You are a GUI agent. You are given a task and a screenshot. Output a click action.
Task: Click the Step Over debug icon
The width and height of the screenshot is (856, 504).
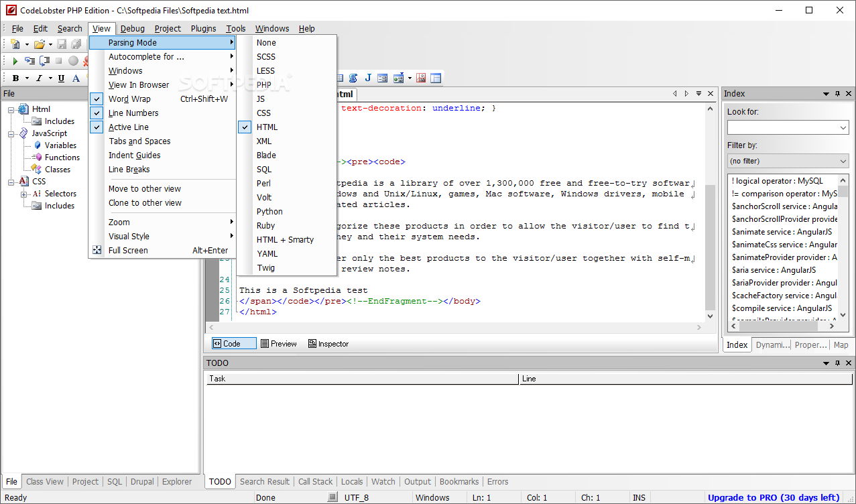tap(45, 61)
